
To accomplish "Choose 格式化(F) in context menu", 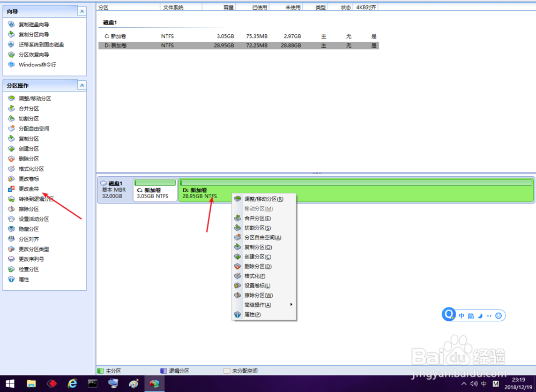I will coord(264,276).
